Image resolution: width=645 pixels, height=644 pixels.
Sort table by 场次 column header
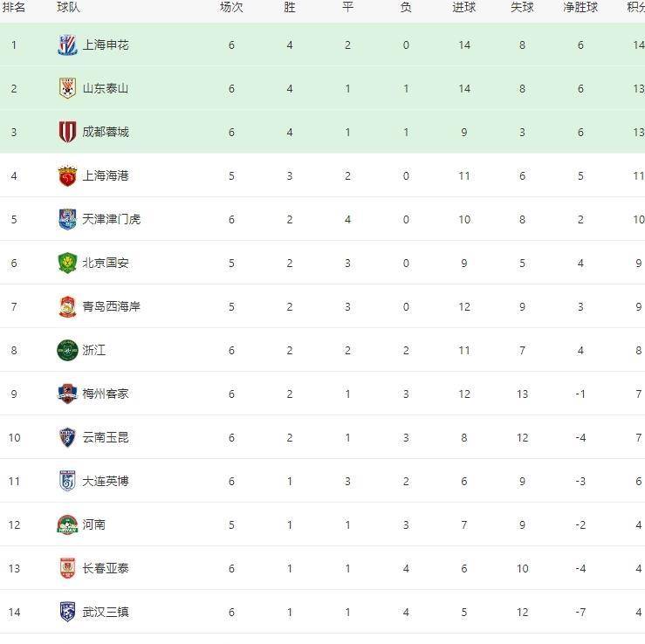[231, 7]
